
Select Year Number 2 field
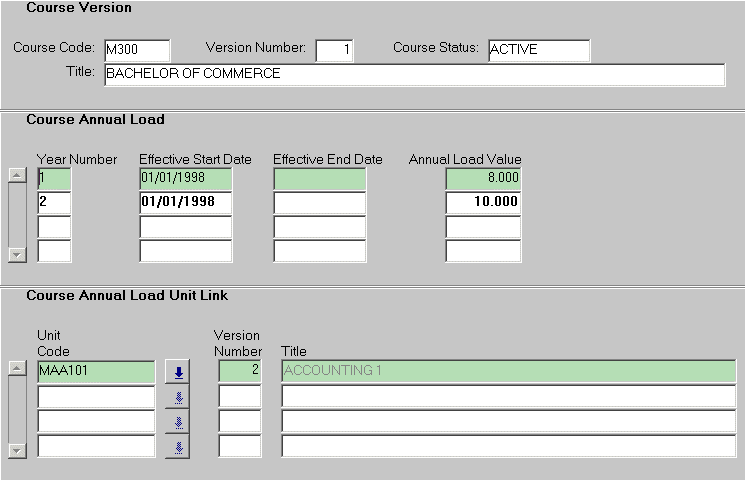point(54,202)
